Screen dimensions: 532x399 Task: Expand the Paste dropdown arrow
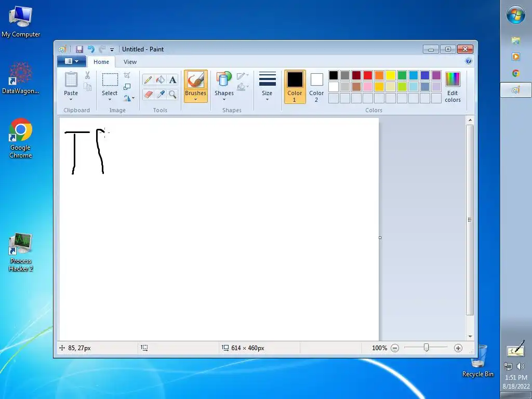click(71, 100)
